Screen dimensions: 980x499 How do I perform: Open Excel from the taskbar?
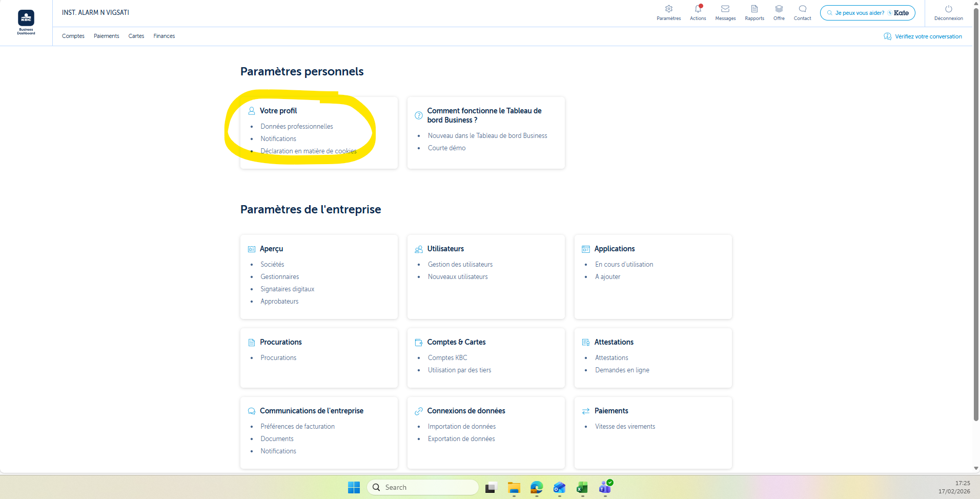click(x=582, y=488)
